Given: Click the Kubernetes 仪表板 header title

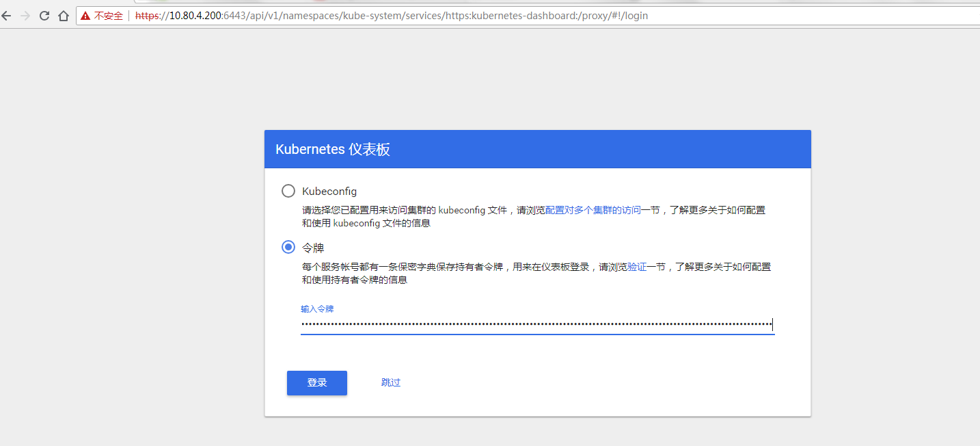Looking at the screenshot, I should pos(333,149).
